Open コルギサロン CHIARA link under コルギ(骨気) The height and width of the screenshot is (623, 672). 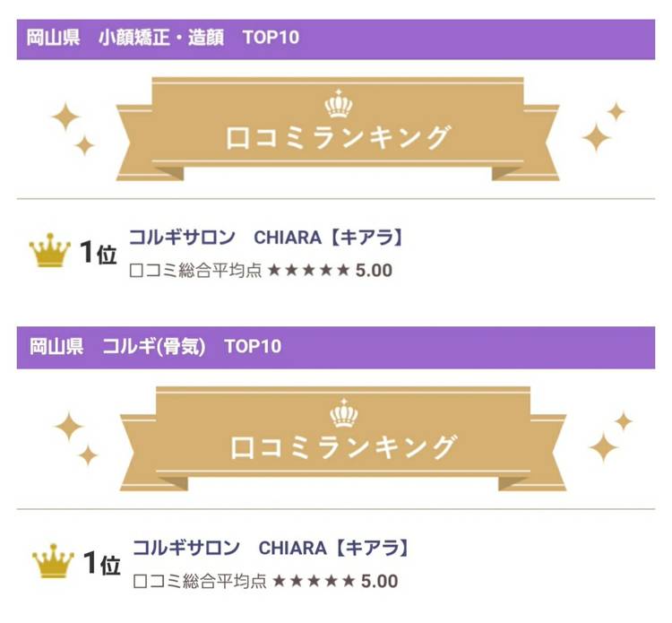tap(270, 547)
